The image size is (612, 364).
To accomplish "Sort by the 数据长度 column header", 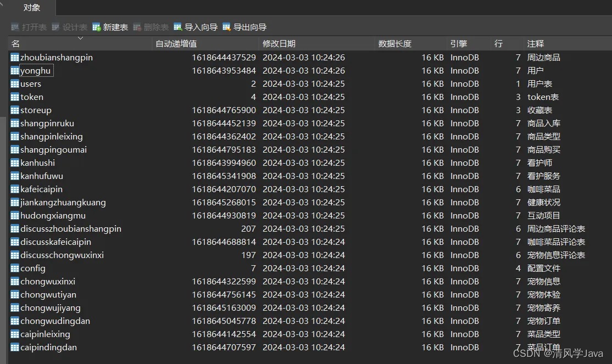I will 410,44.
